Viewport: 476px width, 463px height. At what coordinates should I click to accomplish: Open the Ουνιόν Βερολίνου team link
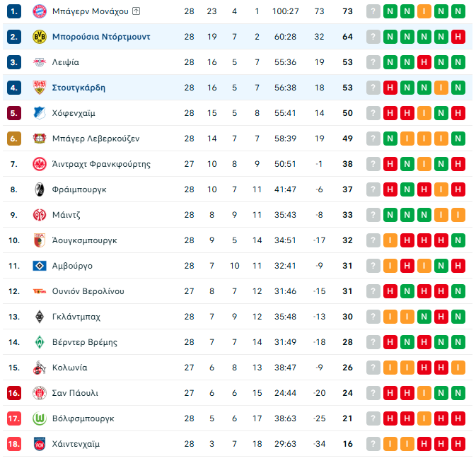point(88,291)
